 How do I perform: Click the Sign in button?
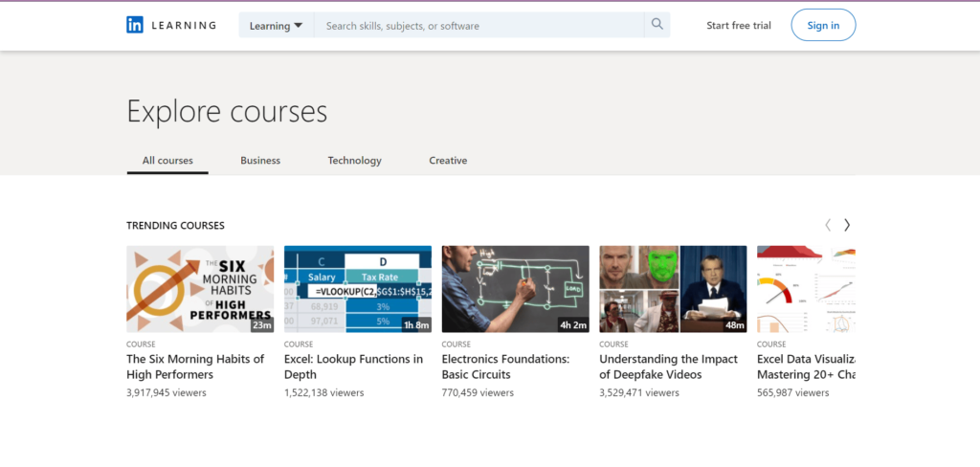click(823, 25)
